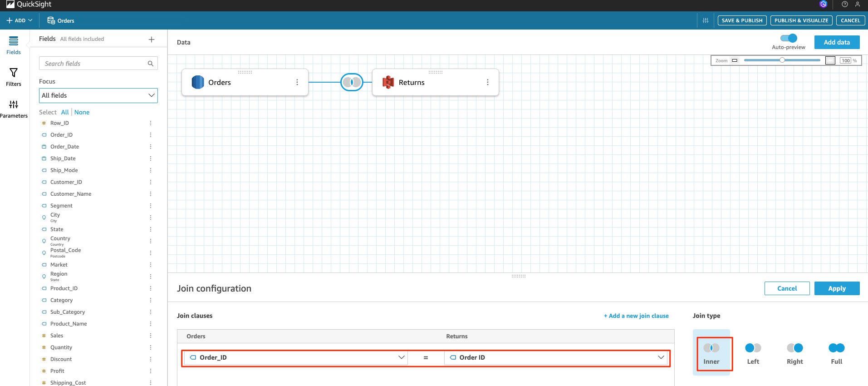This screenshot has width=868, height=386.
Task: Click the zoom to fit icon
Action: coord(830,60)
